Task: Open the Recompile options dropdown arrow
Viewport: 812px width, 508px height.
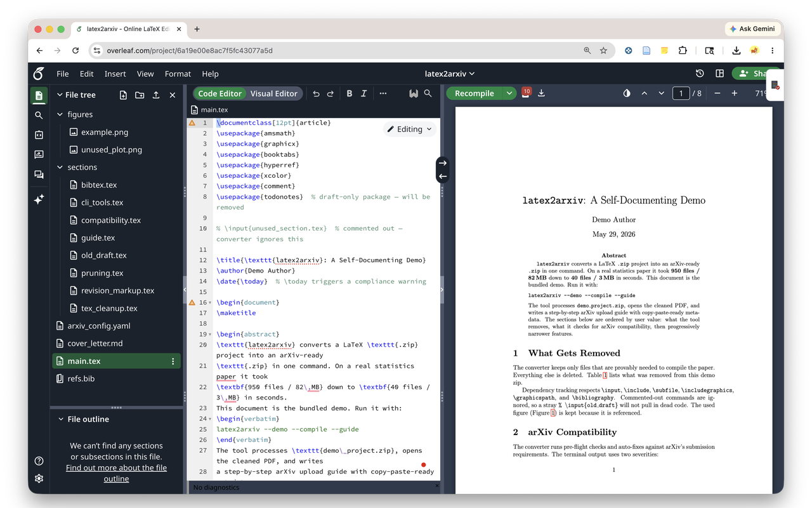Action: [x=509, y=93]
